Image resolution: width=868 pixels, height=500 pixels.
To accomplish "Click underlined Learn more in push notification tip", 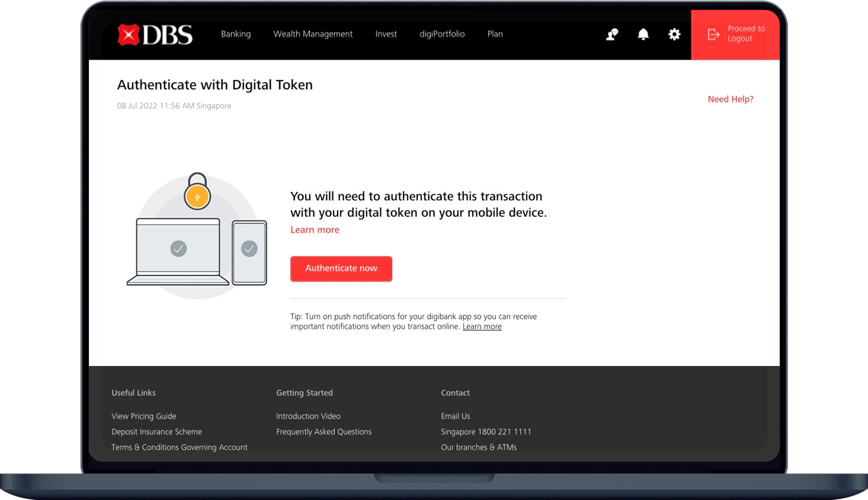I will click(x=482, y=326).
